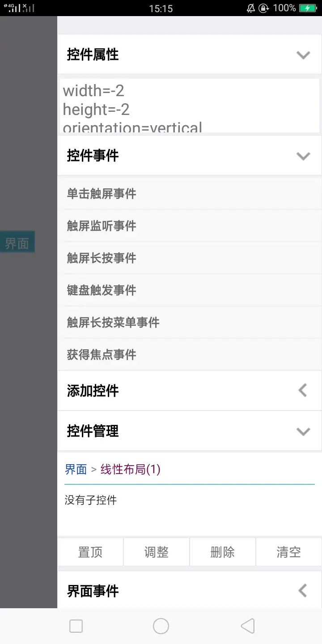Select 线性布局(1) breadcrumb
Viewport: 322px width, 644px height.
coord(130,469)
